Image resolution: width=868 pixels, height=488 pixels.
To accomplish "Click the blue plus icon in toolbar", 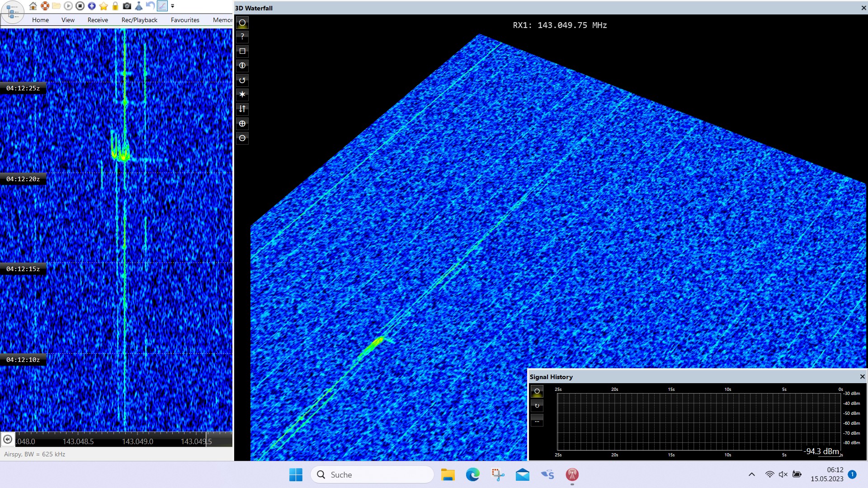I will pyautogui.click(x=92, y=6).
